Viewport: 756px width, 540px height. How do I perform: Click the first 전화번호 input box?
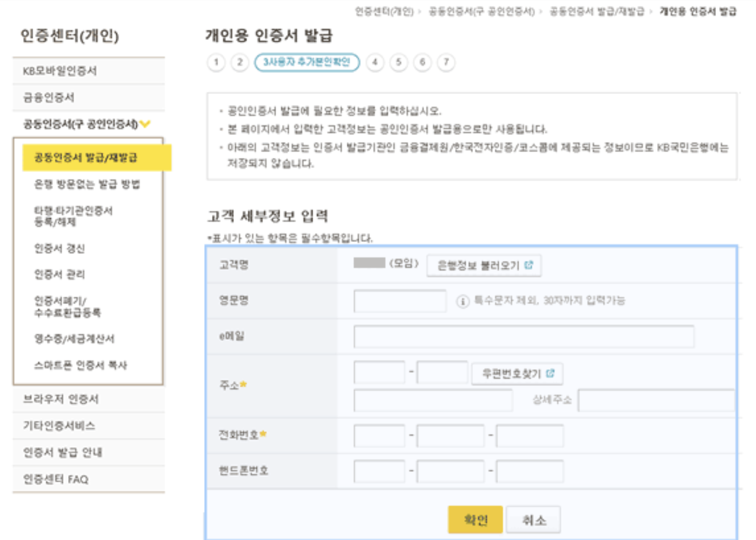379,435
